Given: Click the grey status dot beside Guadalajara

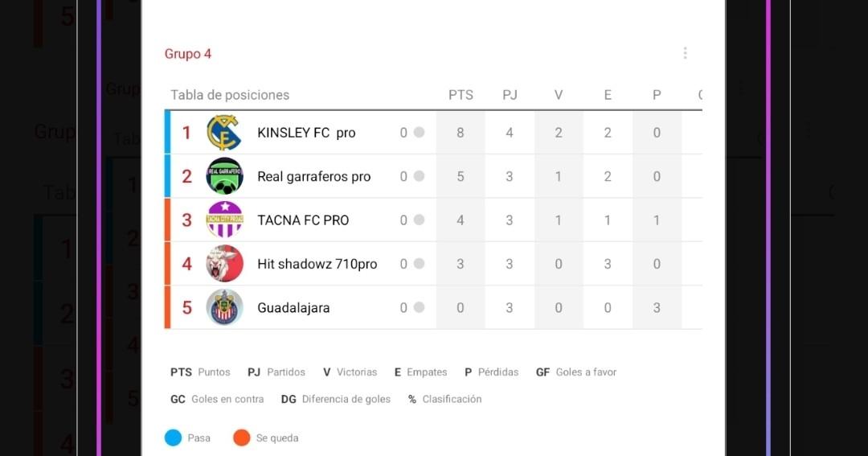Looking at the screenshot, I should click(x=419, y=307).
